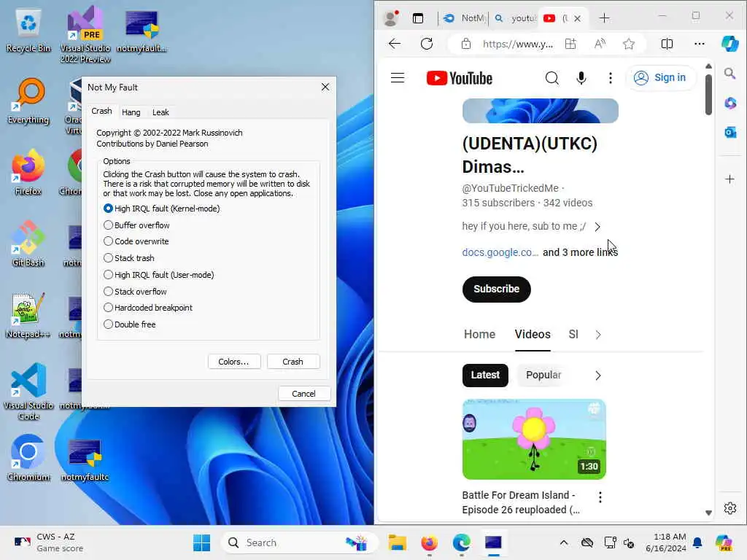
Task: Expand channel description chevron
Action: (x=597, y=227)
